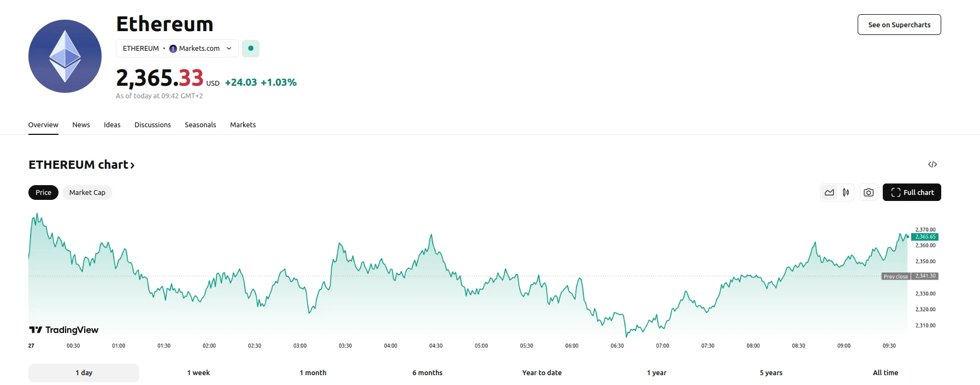This screenshot has height=385, width=980.
Task: Open the Seasonals tab
Action: click(200, 125)
